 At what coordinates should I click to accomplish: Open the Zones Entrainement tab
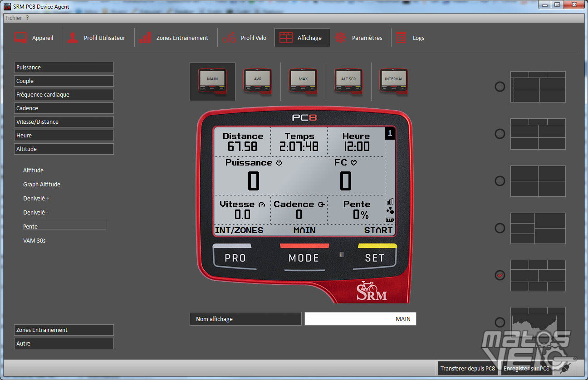[174, 38]
